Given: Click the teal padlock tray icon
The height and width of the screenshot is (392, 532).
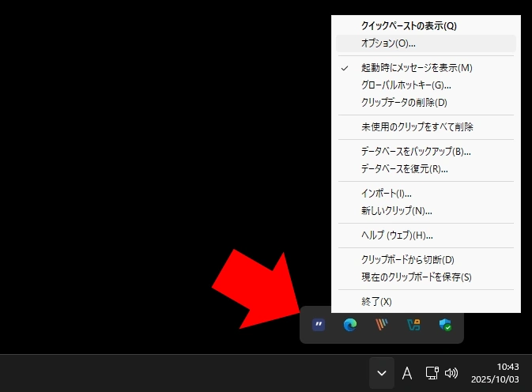Looking at the screenshot, I should pos(413,325).
